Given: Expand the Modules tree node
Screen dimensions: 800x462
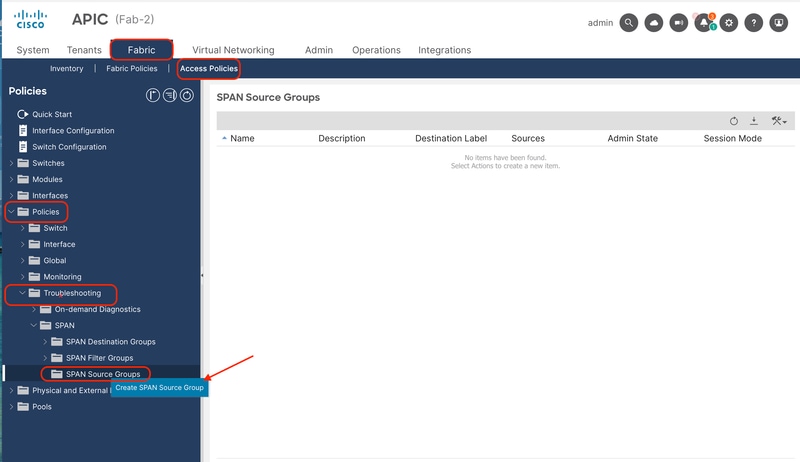Looking at the screenshot, I should (x=11, y=179).
